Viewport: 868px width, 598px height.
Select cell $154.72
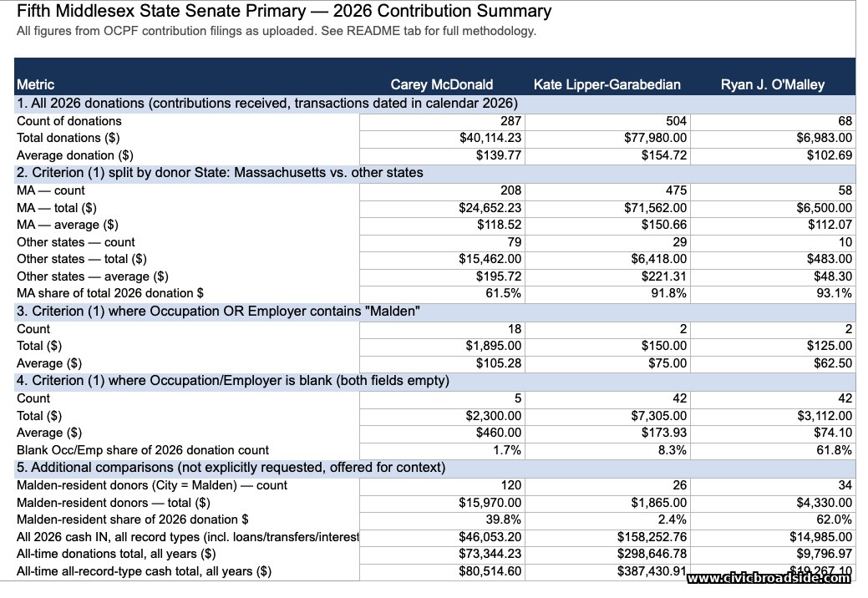click(607, 156)
